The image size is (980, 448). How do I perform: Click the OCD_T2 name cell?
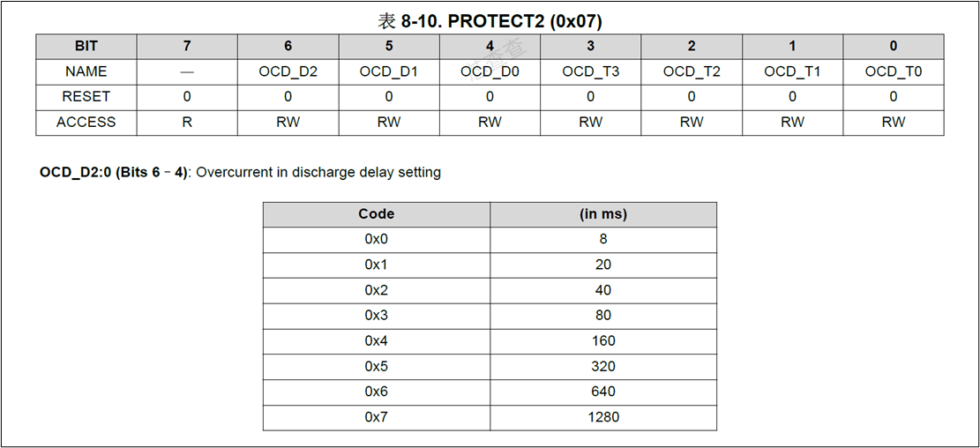(x=692, y=71)
